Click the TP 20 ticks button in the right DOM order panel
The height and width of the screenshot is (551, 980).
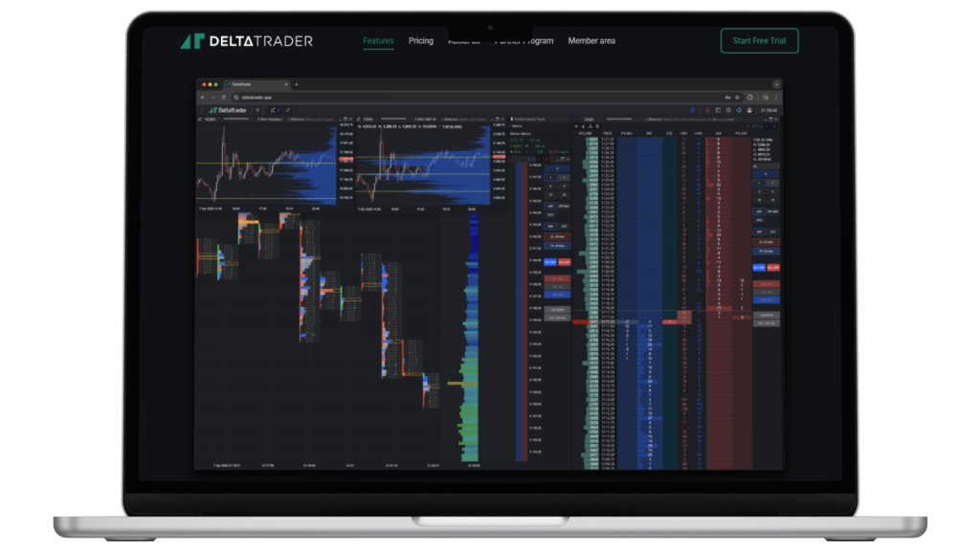tap(767, 252)
